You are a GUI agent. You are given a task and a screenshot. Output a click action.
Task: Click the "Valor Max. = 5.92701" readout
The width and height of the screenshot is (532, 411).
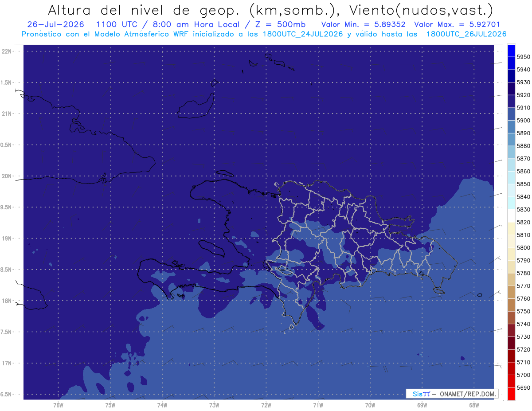tap(457, 24)
